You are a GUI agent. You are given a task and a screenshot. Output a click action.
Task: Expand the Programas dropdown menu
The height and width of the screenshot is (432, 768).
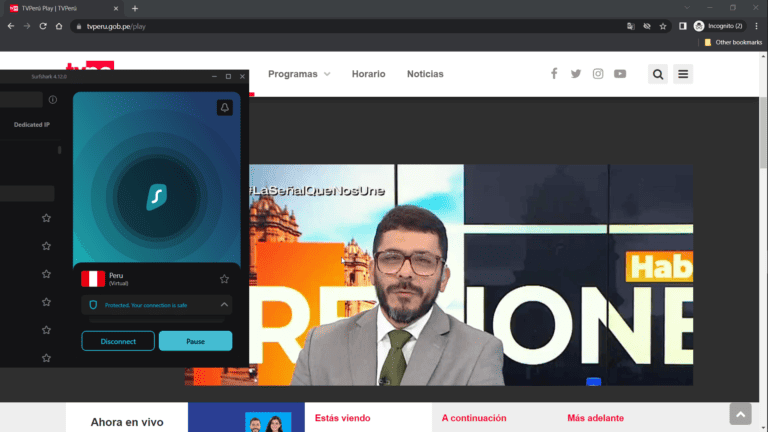click(x=299, y=74)
